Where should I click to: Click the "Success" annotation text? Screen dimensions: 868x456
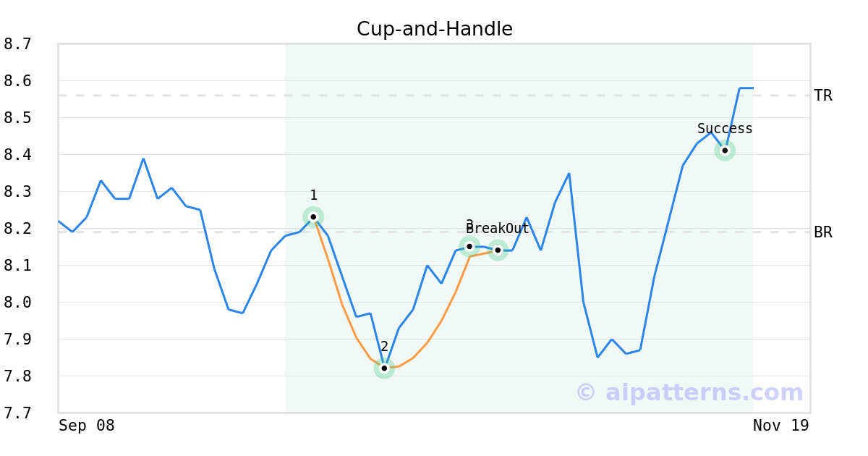point(725,129)
